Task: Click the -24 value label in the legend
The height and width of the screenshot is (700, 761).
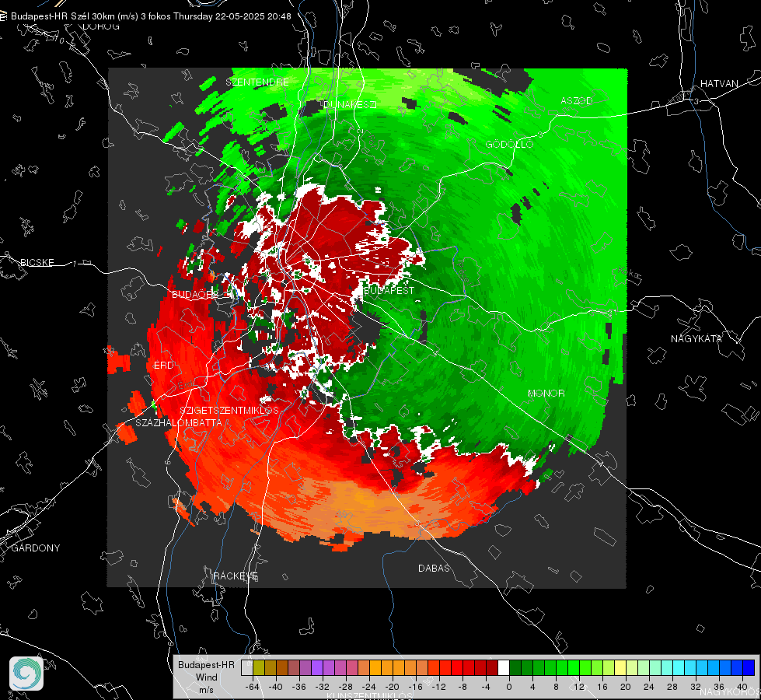Action: 369,687
